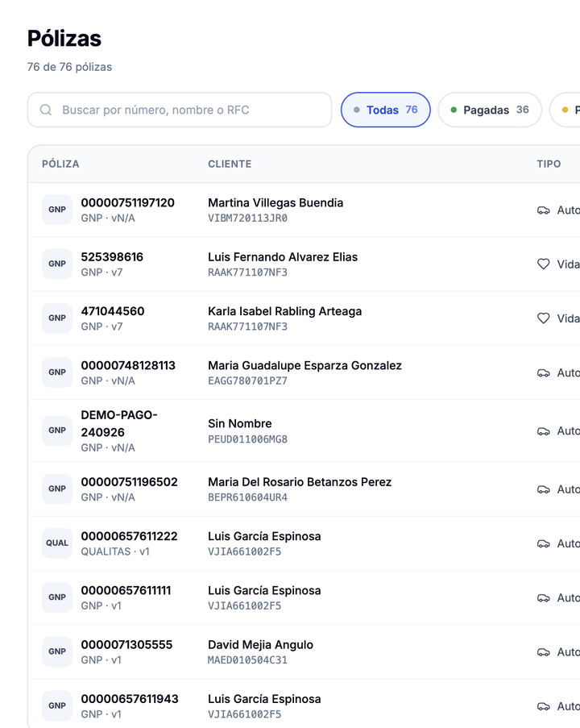Click the '76 de 76 pólizas' count

click(x=69, y=67)
